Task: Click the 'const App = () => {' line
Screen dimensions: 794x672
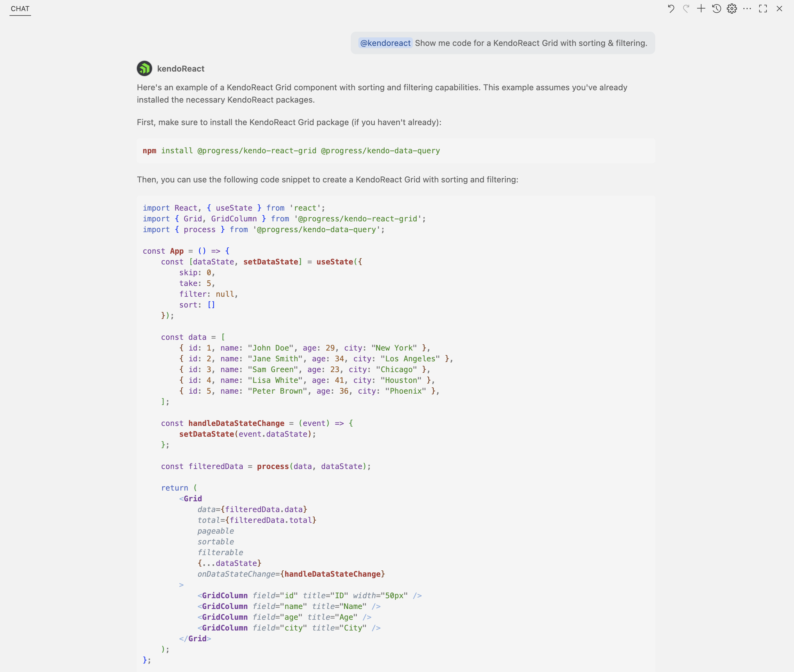Action: point(186,251)
